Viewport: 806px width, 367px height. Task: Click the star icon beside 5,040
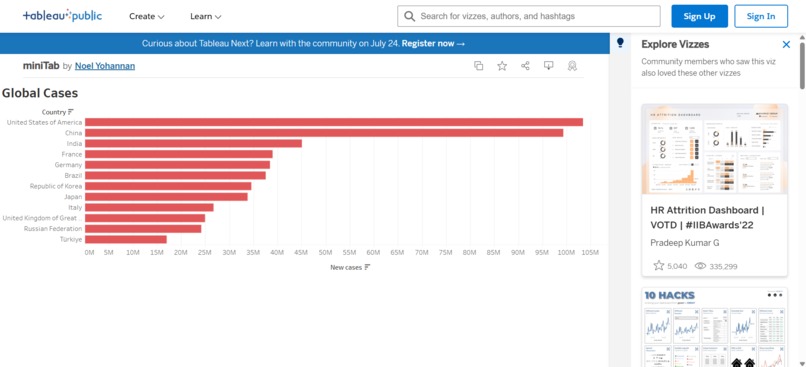point(658,266)
